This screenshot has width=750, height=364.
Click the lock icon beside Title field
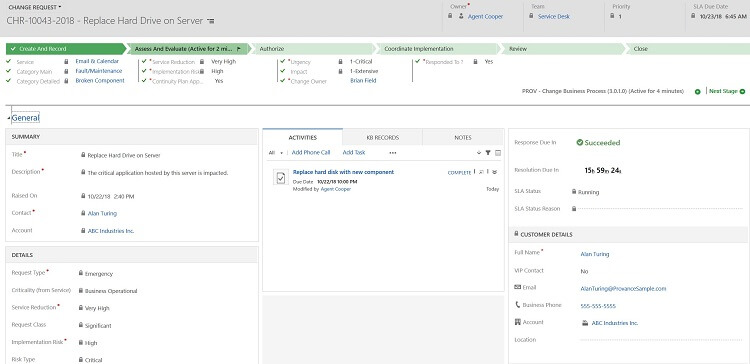(x=83, y=155)
